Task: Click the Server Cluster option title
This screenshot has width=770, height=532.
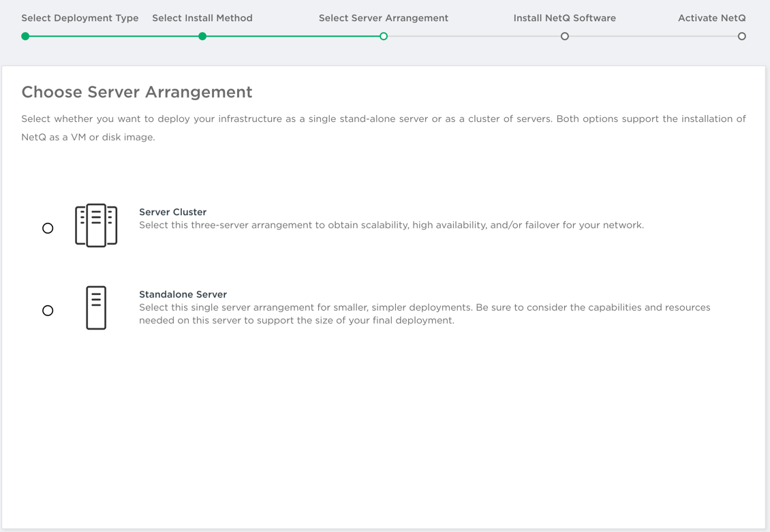Action: tap(172, 212)
